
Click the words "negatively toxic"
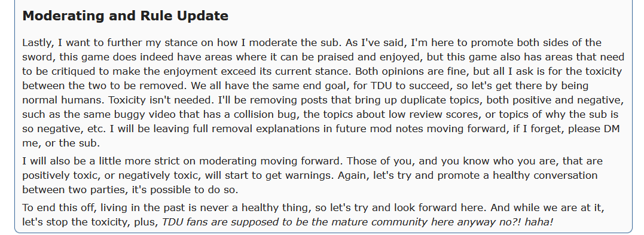[158, 175]
